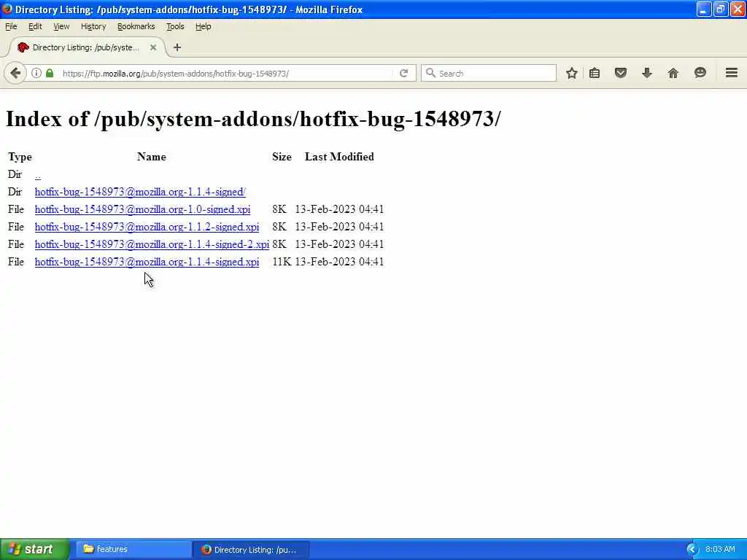Open the Help menu
The width and height of the screenshot is (747, 560).
(203, 27)
